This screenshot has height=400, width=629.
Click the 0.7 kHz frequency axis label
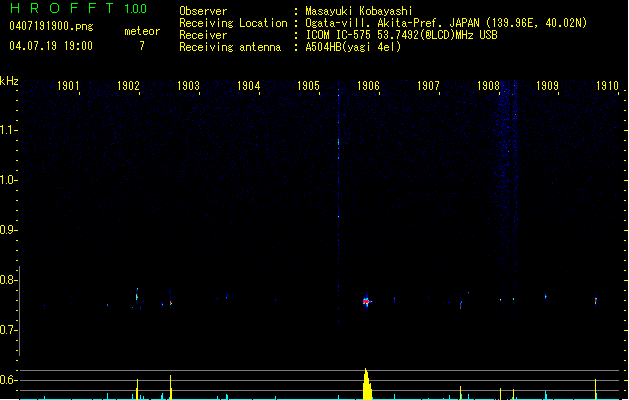coord(8,330)
